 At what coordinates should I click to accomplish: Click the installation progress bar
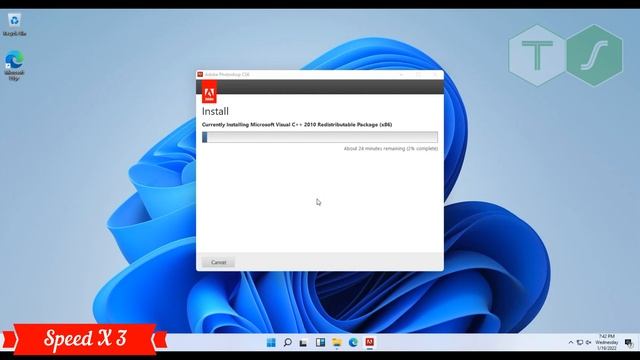(320, 137)
